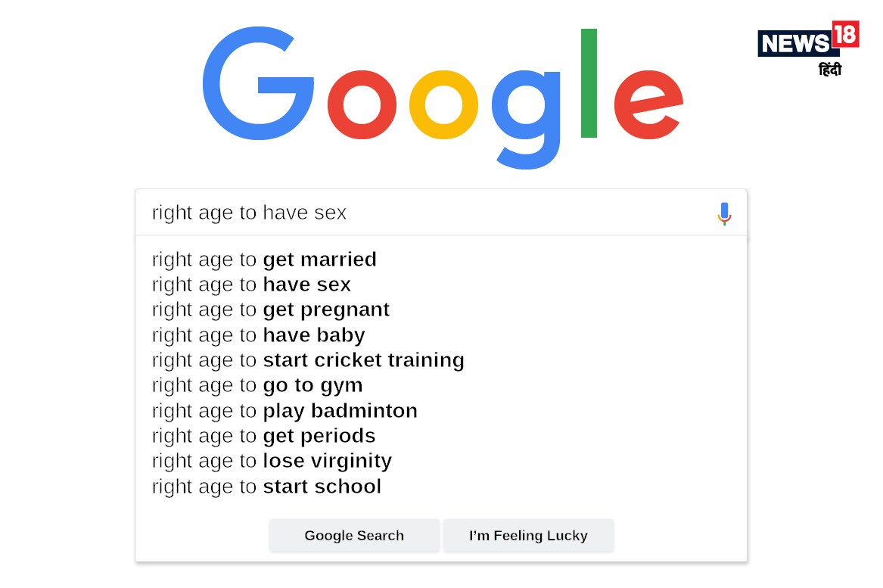This screenshot has height=588, width=883.
Task: Select 'right age to get periods' suggestion
Action: coord(263,436)
